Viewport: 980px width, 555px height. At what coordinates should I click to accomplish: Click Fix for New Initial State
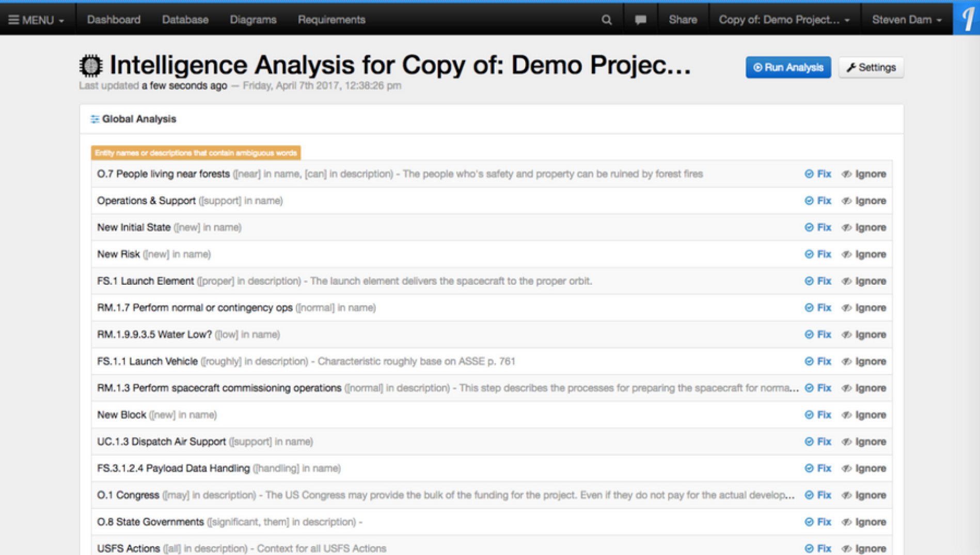818,227
